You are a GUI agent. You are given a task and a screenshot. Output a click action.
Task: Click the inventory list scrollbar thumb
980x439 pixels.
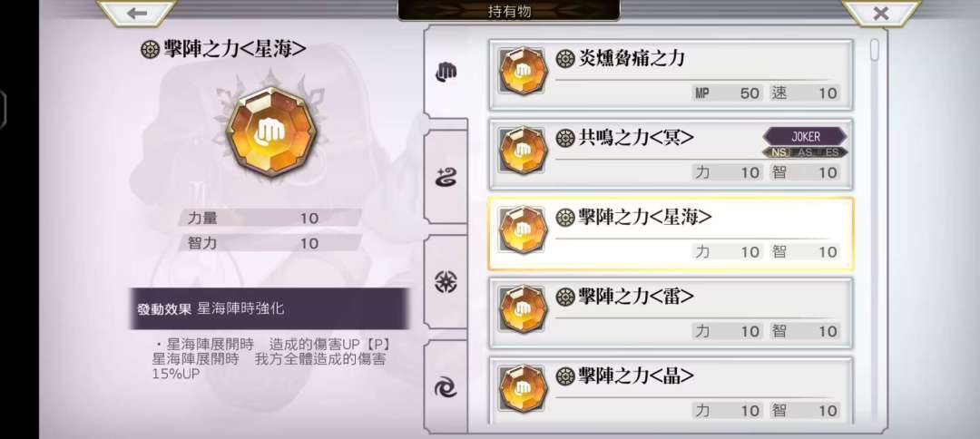click(875, 50)
